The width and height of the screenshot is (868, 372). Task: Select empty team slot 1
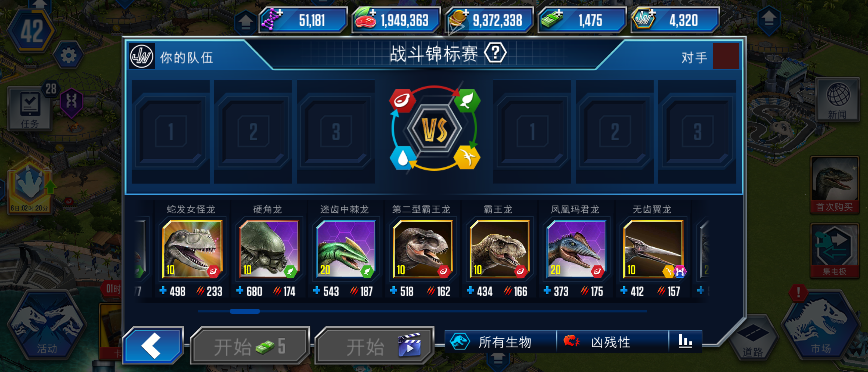tap(170, 132)
